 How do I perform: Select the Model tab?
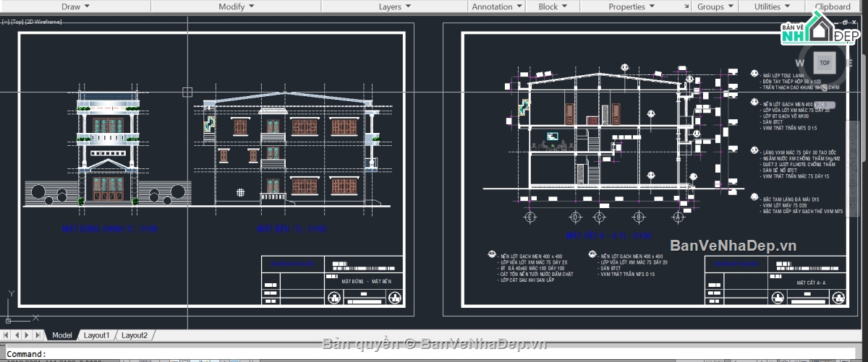tap(62, 335)
